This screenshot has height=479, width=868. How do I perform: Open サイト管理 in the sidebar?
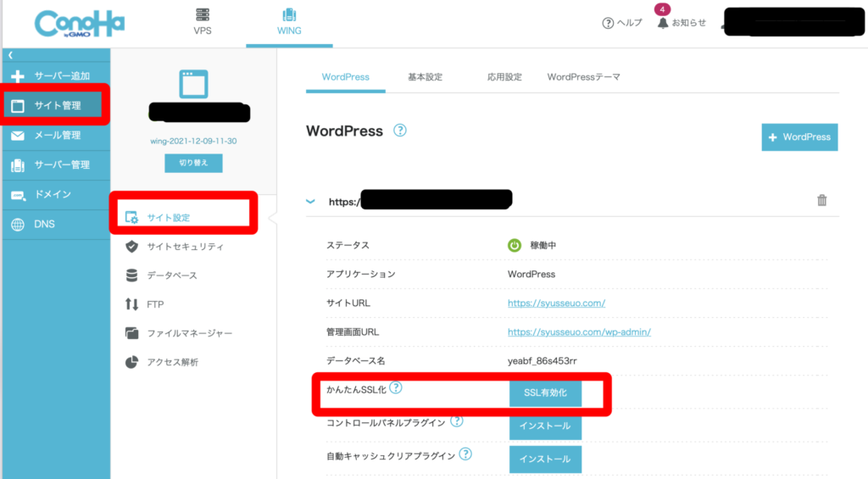[x=56, y=105]
